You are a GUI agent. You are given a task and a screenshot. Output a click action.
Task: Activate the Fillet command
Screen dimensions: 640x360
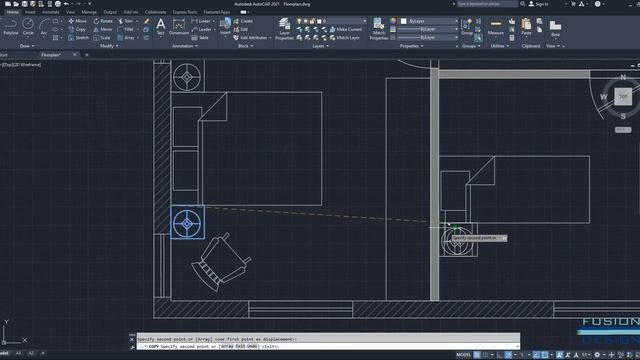126,29
